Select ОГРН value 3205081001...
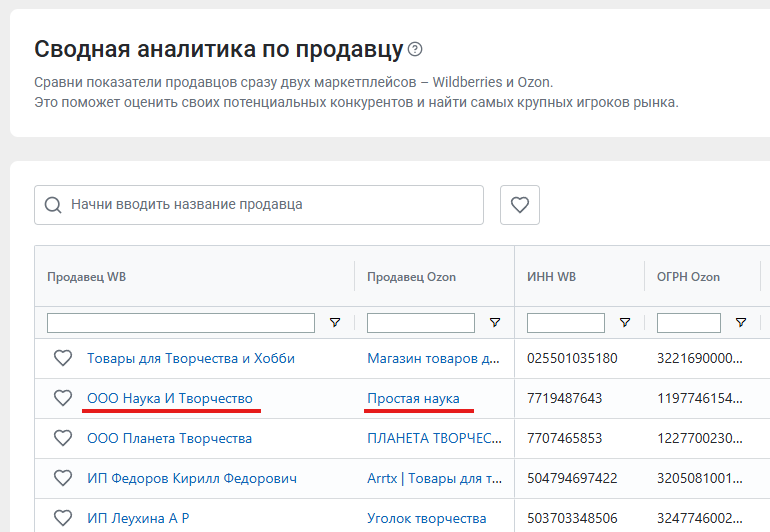This screenshot has height=532, width=770. tap(700, 478)
